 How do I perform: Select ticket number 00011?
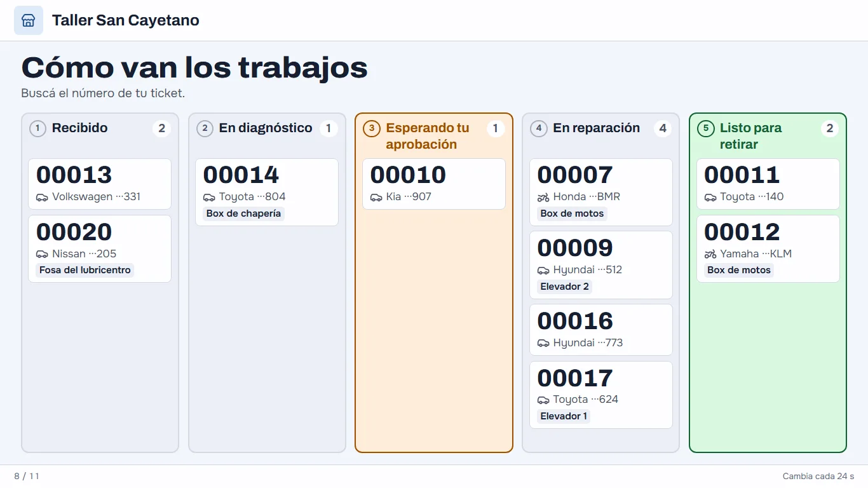pyautogui.click(x=742, y=175)
